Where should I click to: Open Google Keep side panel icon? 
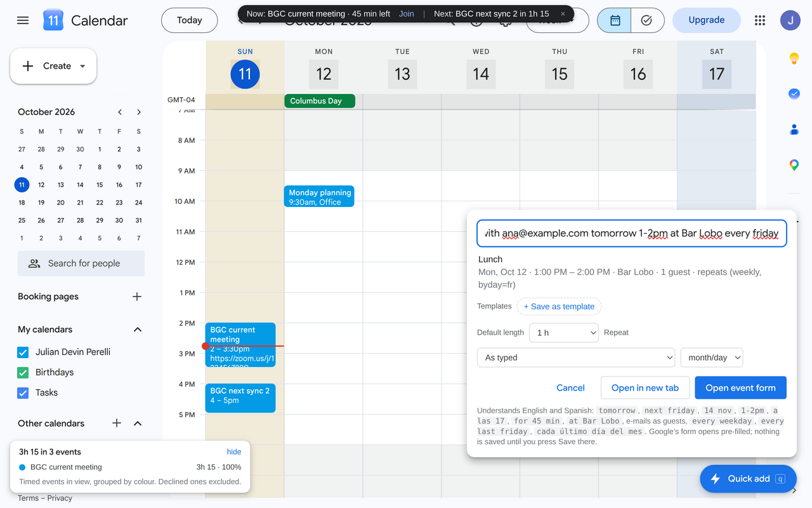[794, 58]
